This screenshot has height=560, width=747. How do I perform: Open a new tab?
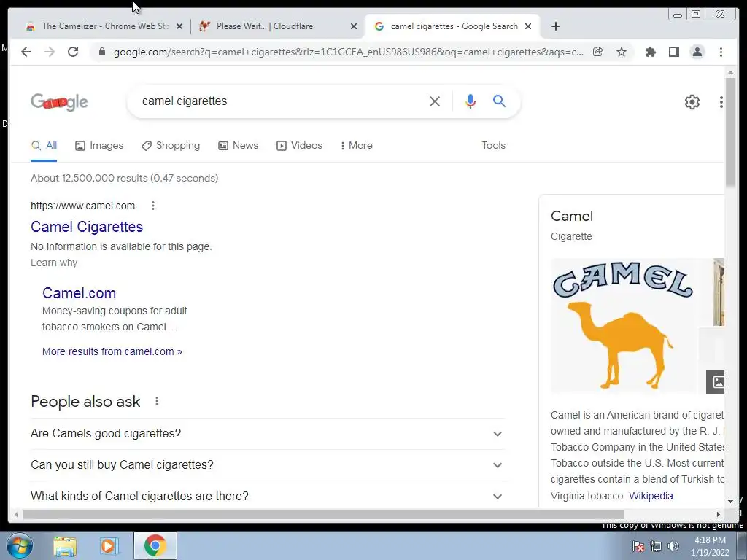pyautogui.click(x=555, y=26)
